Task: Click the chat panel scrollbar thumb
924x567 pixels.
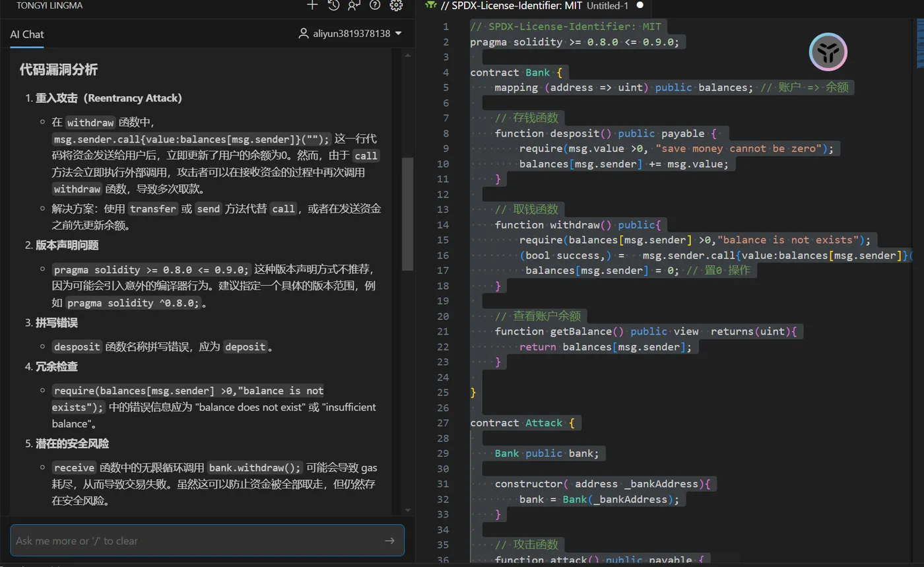Action: click(x=407, y=215)
